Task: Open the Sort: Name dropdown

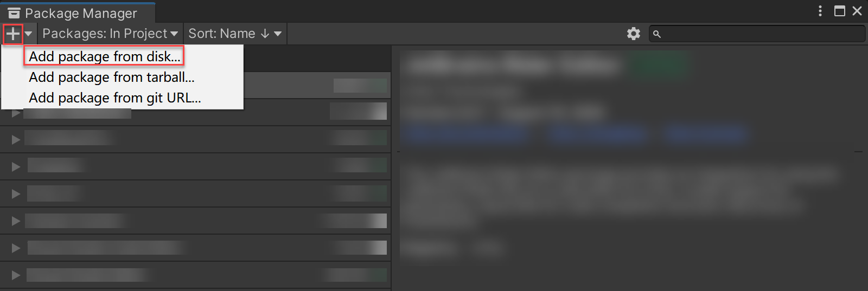Action: click(235, 34)
